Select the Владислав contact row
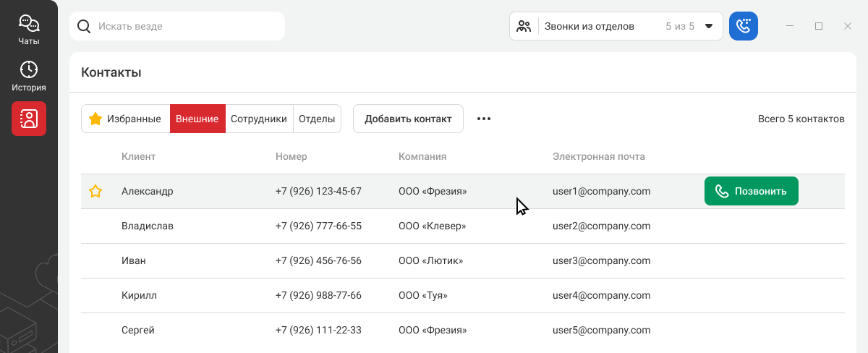 pyautogui.click(x=148, y=226)
